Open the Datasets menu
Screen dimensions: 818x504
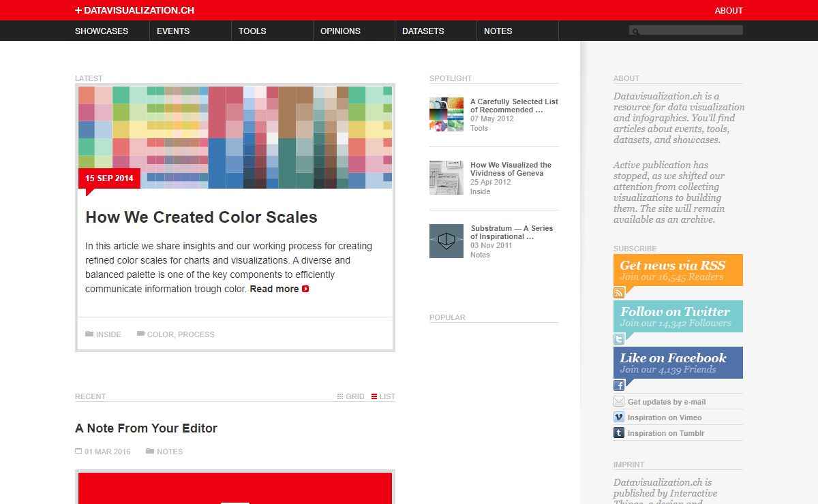(x=423, y=31)
